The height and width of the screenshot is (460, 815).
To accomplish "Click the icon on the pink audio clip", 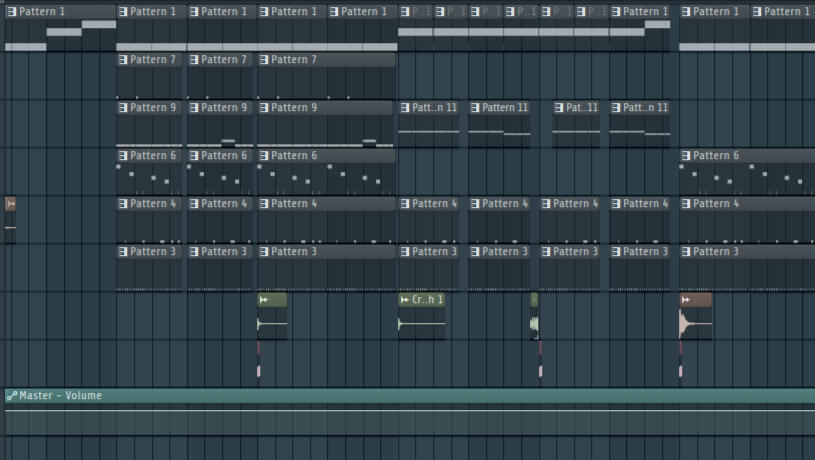I will click(686, 300).
